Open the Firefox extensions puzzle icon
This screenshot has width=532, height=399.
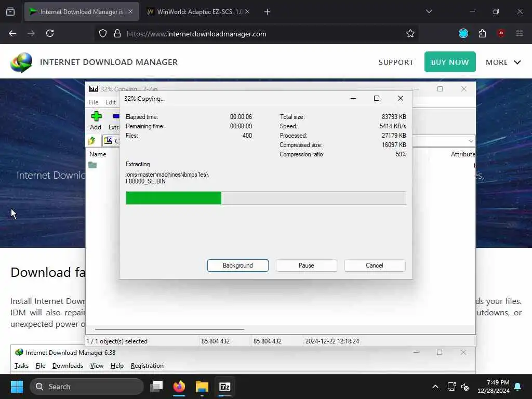(482, 33)
